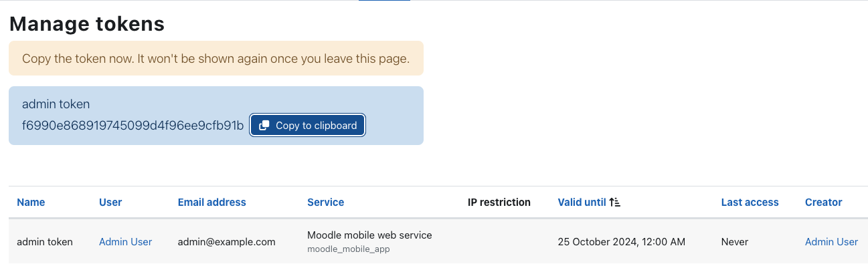Sort tokens by Service column header
Screen dimensions: 868x264
[325, 202]
